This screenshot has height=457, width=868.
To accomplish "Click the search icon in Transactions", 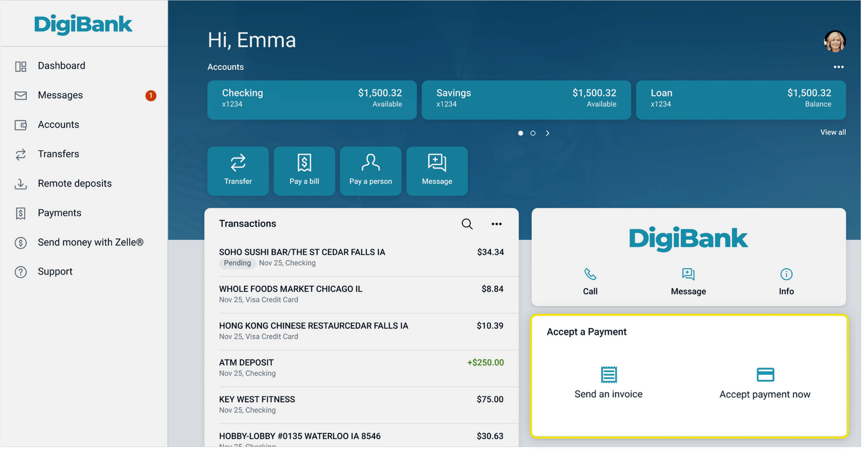I will [x=467, y=223].
